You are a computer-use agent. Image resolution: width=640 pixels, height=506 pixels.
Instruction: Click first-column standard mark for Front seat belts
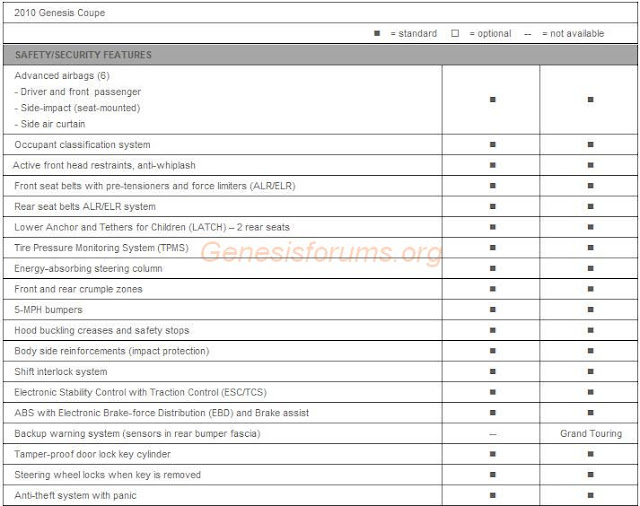[x=493, y=186]
